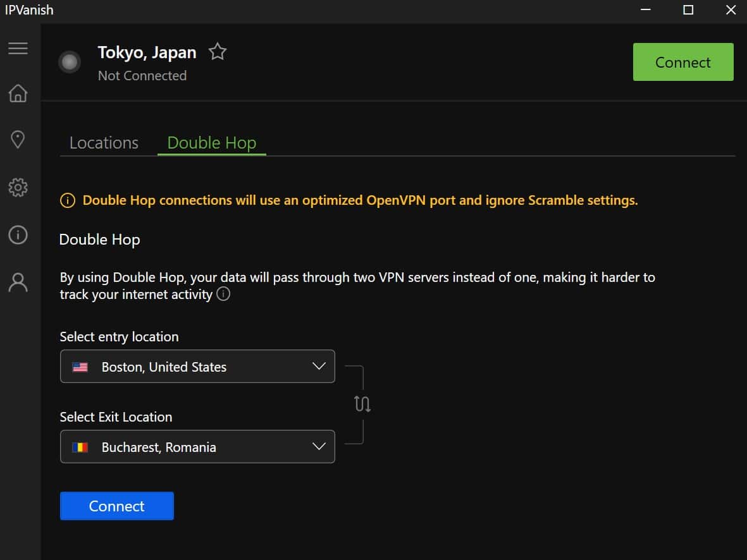Expand the exit location chevron arrow
This screenshot has width=747, height=560.
[319, 446]
